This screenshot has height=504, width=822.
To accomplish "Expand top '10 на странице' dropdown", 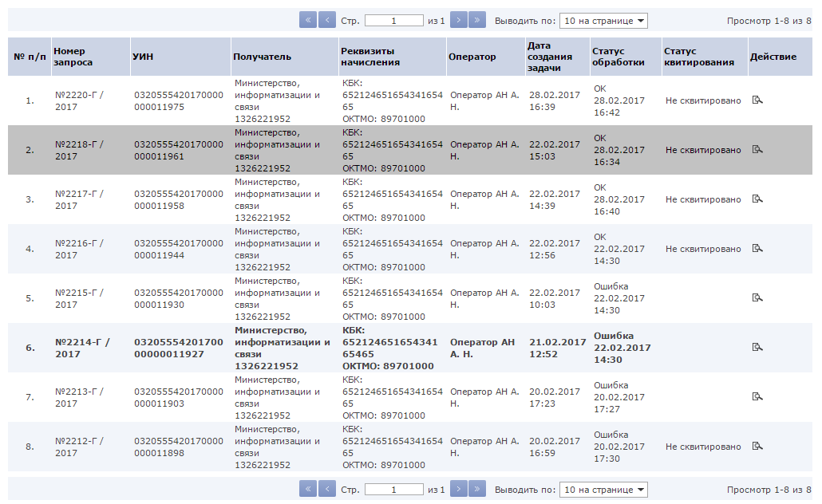I will [x=603, y=21].
